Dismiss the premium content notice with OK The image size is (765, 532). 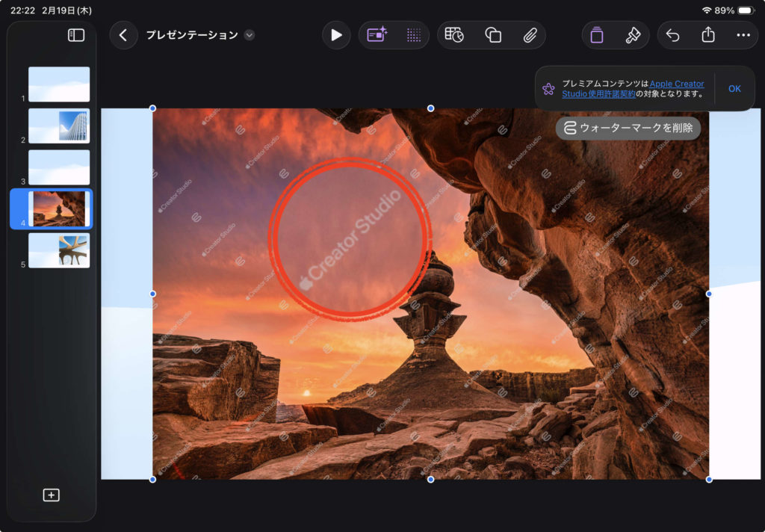coord(734,89)
